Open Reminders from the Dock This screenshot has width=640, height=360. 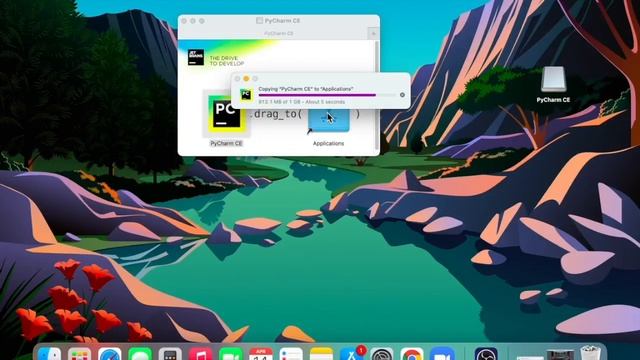pyautogui.click(x=291, y=354)
